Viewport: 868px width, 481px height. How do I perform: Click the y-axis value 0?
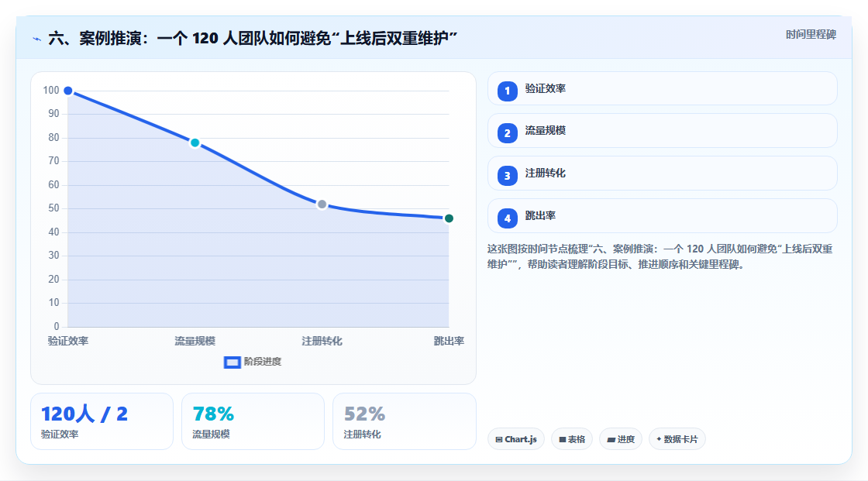tap(57, 326)
